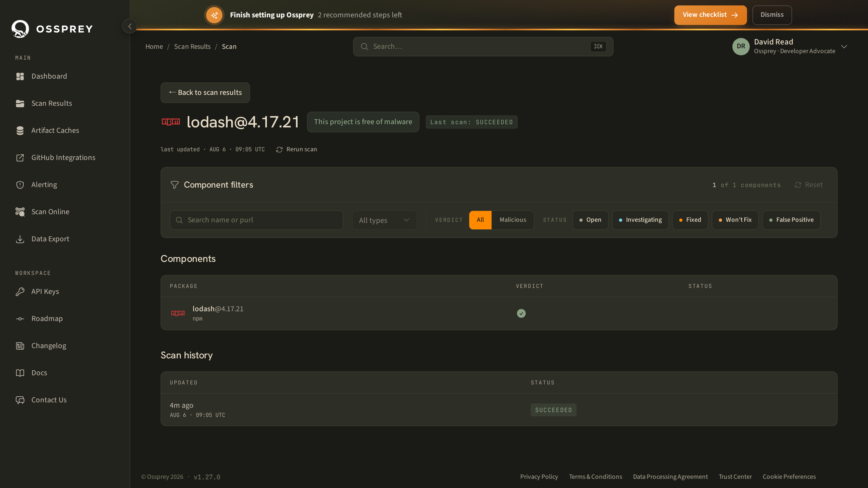Click the v1.27.0 version text
Viewport: 868px width, 488px height.
[x=207, y=477]
